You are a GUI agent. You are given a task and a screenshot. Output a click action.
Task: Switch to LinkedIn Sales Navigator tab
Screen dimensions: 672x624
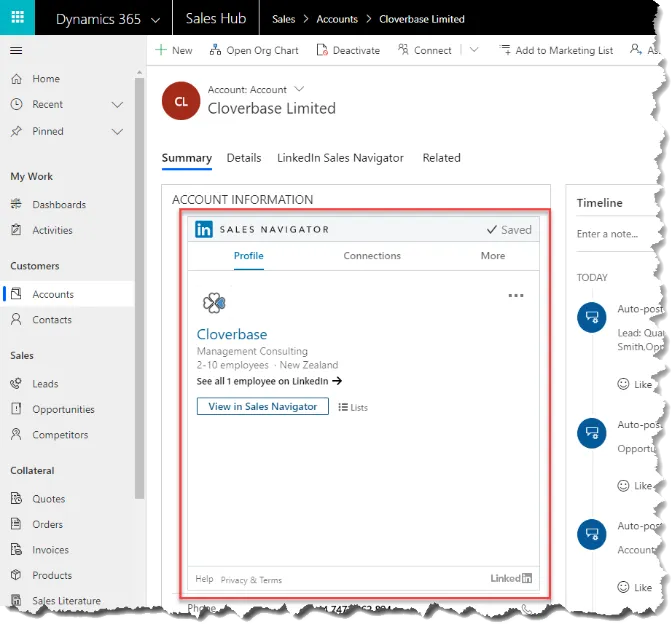point(340,158)
